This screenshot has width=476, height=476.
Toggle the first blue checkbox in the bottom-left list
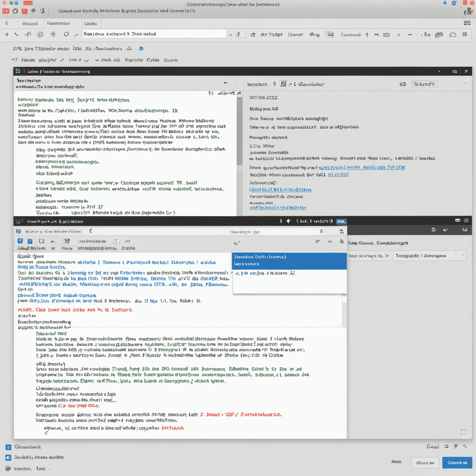(8, 447)
